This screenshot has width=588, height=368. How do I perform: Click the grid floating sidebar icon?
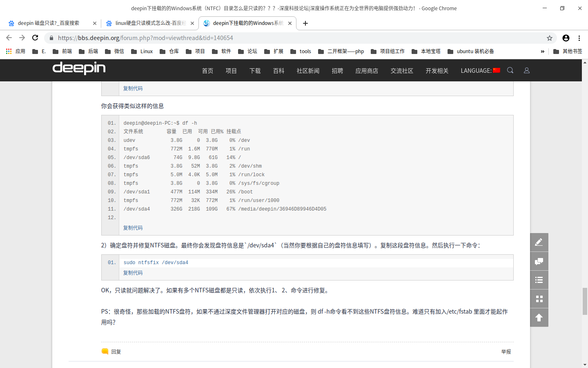pos(539,299)
